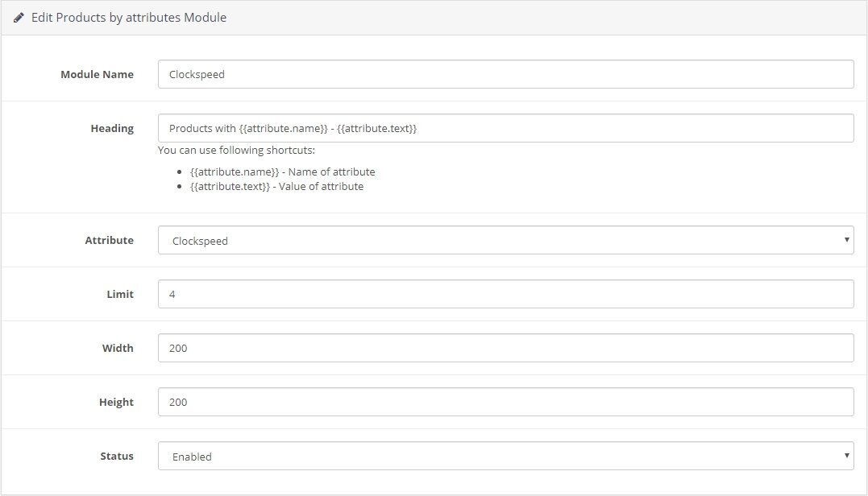Click the arrow on the Attribute dropdown
The image size is (868, 496).
pyautogui.click(x=846, y=240)
